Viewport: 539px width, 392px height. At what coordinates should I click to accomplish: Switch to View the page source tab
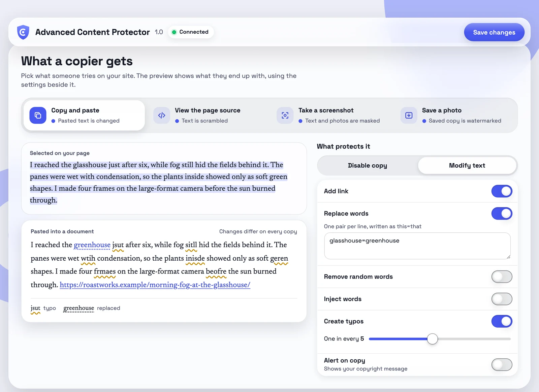(208, 116)
